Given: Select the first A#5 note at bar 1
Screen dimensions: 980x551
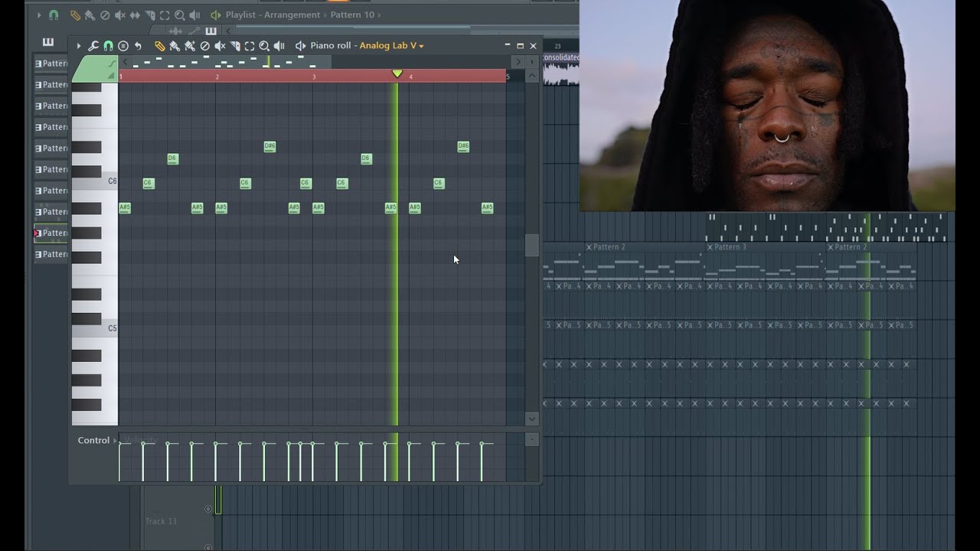Looking at the screenshot, I should pos(125,207).
